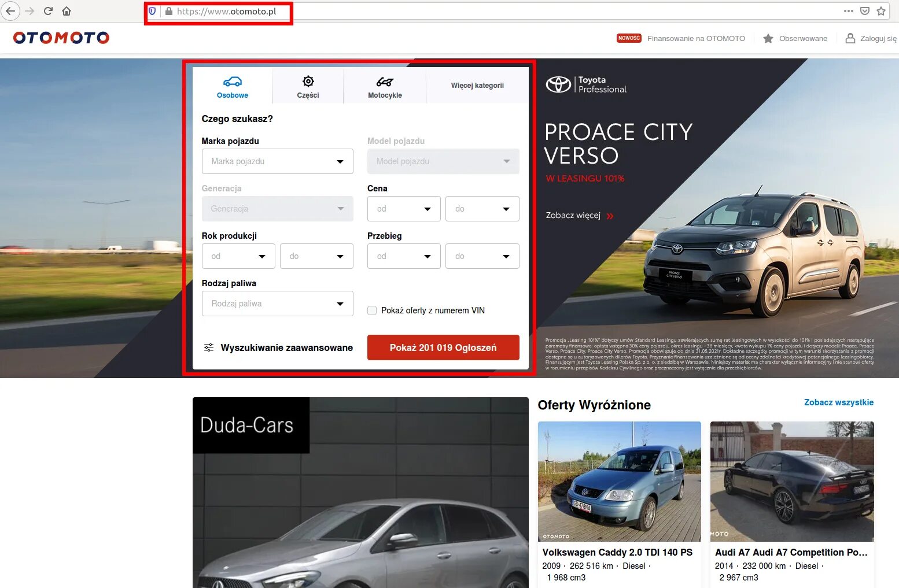Open Więcej kategorii tab
Screen dimensions: 899x588
click(x=477, y=86)
